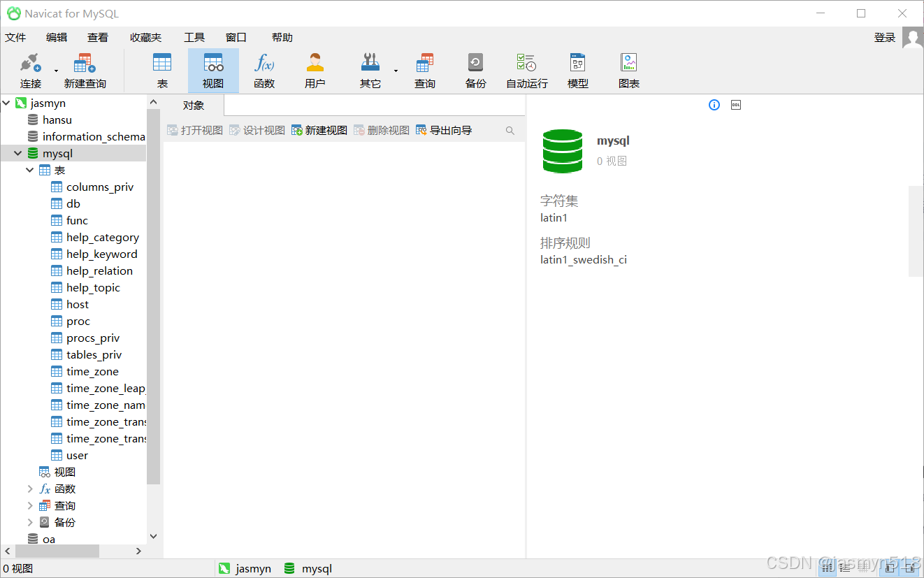Click the 连接 (Connection) toolbar icon
This screenshot has height=578, width=924.
[x=31, y=71]
